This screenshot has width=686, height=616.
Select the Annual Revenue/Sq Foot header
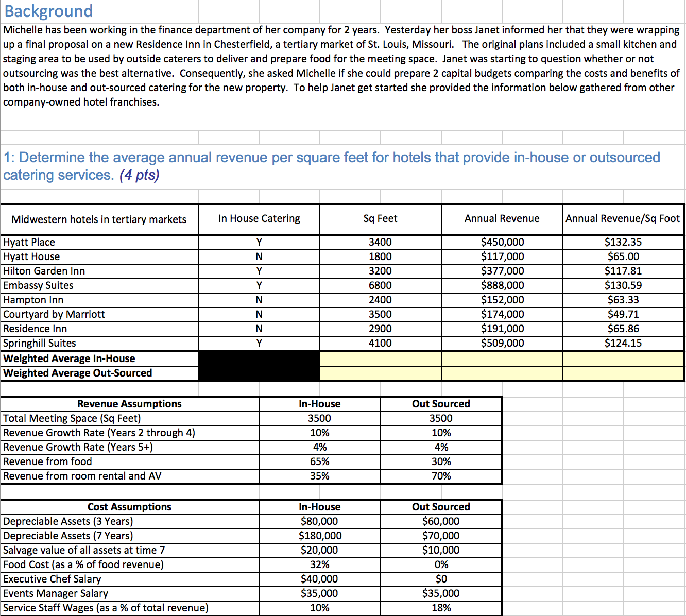(x=623, y=219)
